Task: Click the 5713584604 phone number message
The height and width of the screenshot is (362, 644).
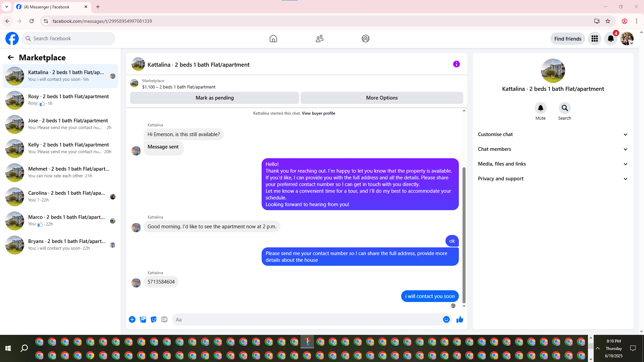Action: click(x=161, y=282)
